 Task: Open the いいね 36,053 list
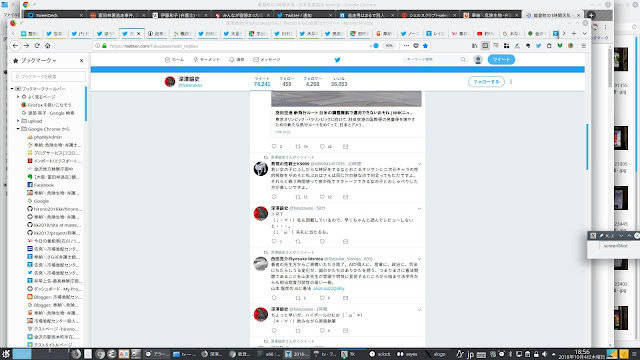(339, 82)
